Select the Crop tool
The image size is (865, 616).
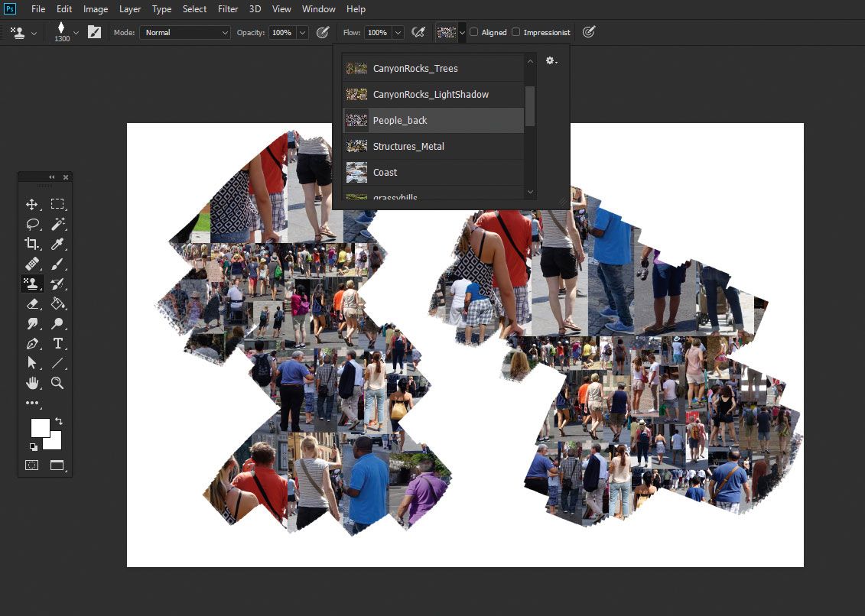[x=32, y=244]
